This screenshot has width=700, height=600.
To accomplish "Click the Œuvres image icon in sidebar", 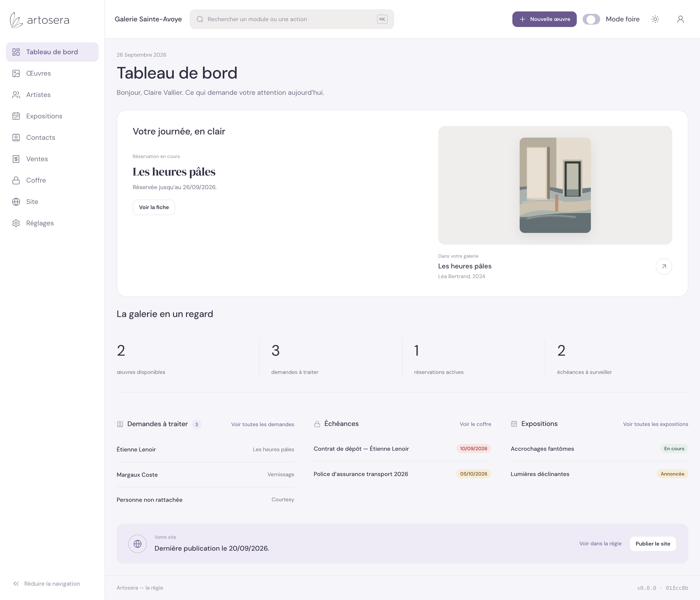I will [x=16, y=73].
